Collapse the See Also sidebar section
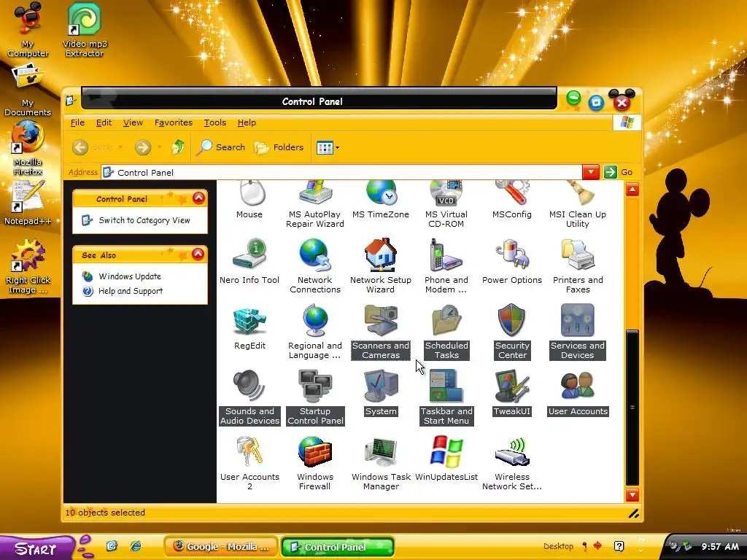The image size is (747, 560). click(198, 254)
